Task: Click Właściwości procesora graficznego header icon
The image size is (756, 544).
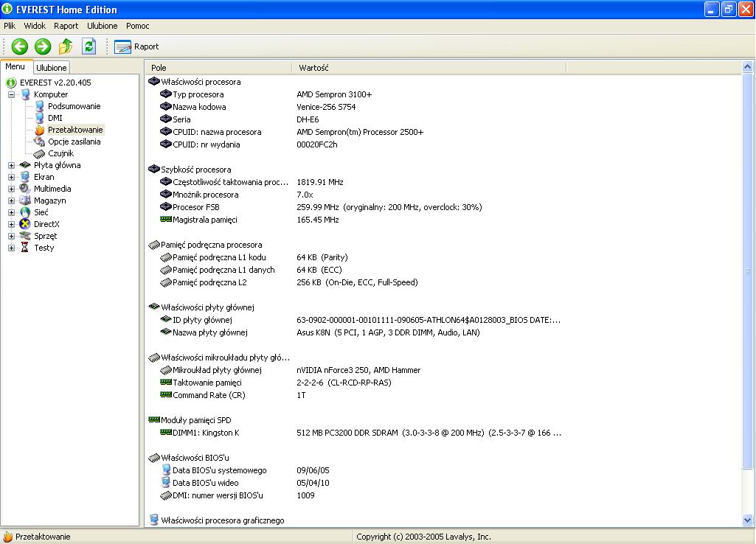Action: click(154, 520)
